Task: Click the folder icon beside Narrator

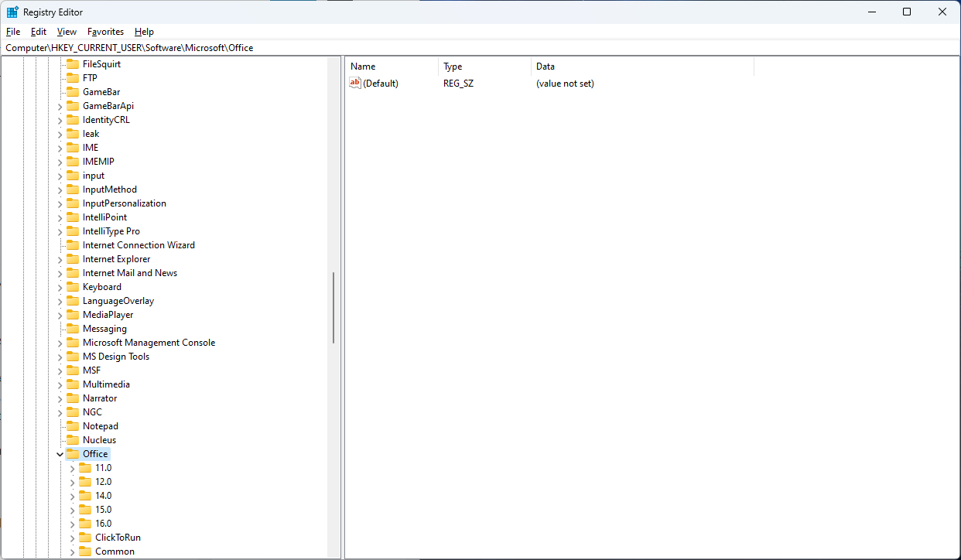Action: point(73,398)
